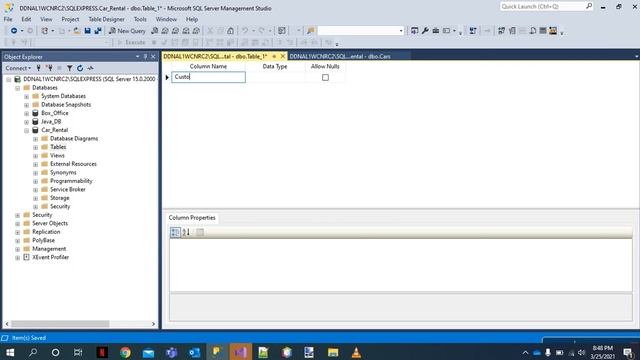The image size is (640, 360).
Task: Click the Windows Start button
Action: tap(10, 352)
